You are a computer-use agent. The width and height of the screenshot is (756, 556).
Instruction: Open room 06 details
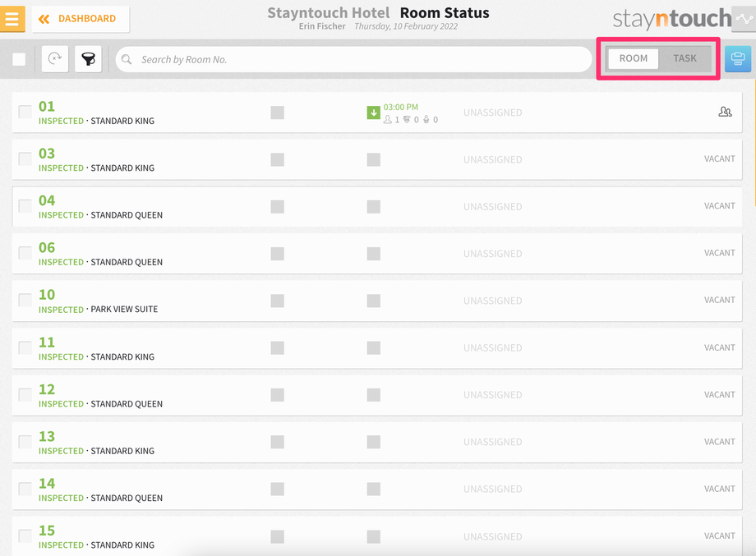pos(377,254)
